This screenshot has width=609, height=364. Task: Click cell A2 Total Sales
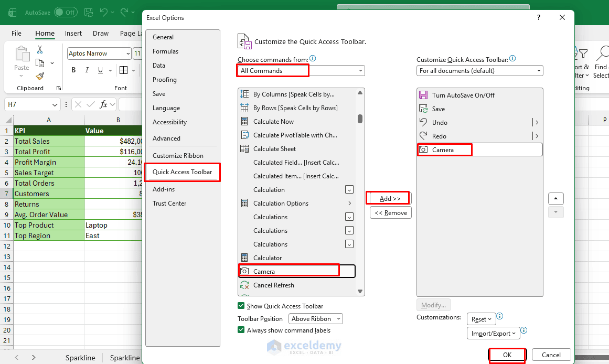tap(49, 141)
